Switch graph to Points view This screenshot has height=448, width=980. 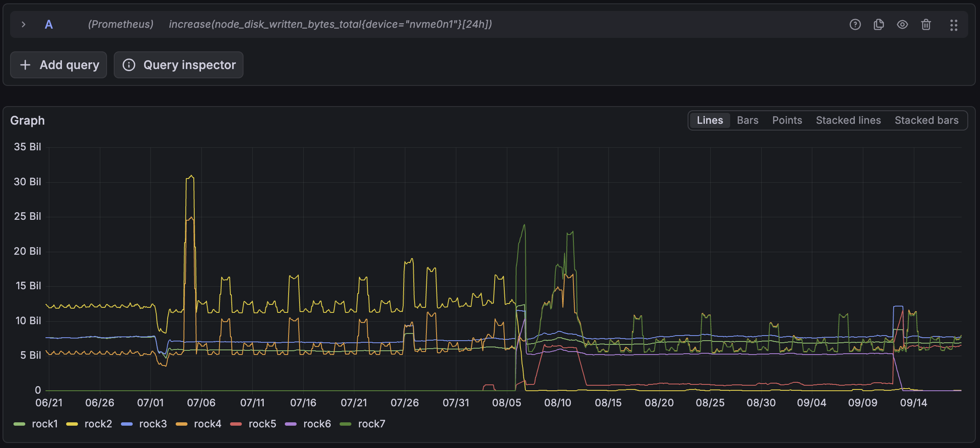coord(787,120)
